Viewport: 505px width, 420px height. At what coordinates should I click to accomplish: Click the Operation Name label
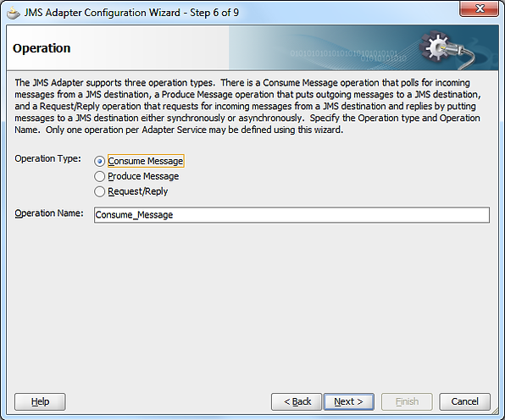click(49, 213)
